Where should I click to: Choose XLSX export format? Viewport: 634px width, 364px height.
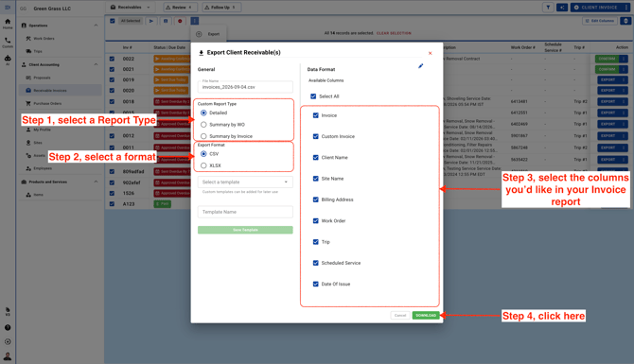pyautogui.click(x=203, y=165)
